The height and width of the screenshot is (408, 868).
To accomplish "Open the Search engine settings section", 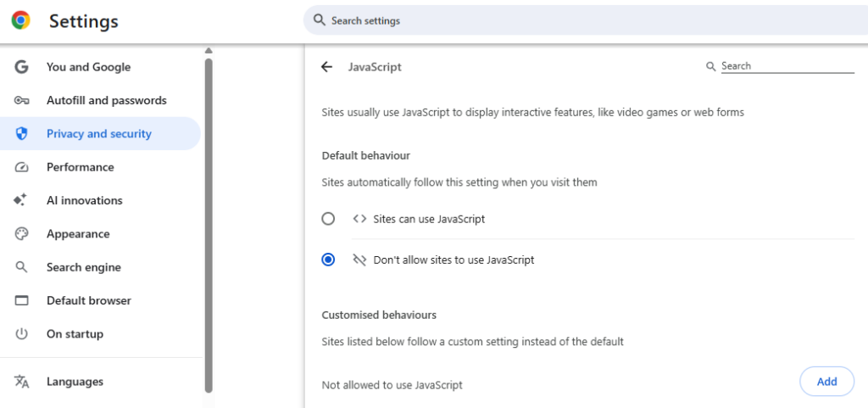I will (83, 267).
